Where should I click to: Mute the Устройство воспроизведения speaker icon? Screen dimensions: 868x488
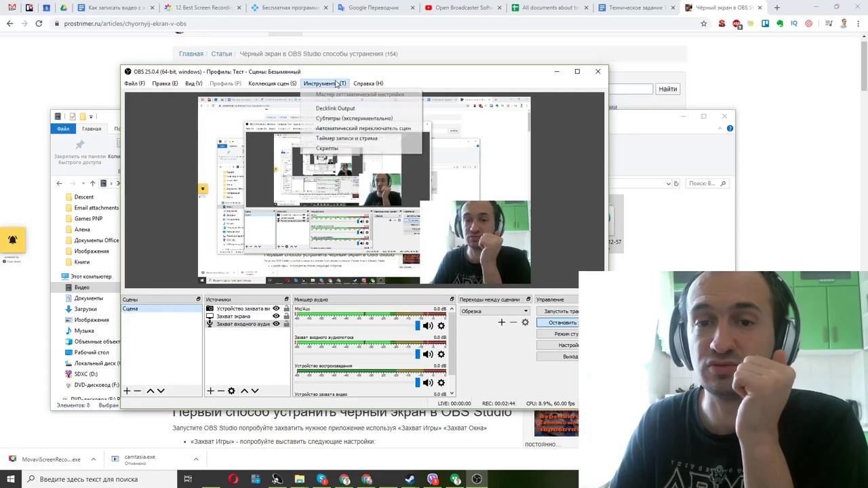[x=428, y=382]
